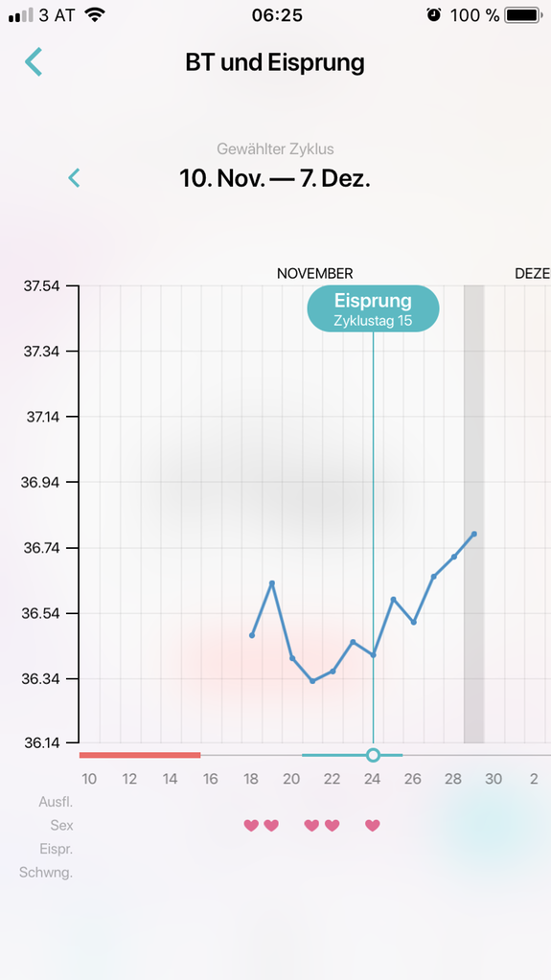This screenshot has height=980, width=551.
Task: Tap the cycle date range 10. Nov. — 7. Dez.
Action: pos(275,179)
